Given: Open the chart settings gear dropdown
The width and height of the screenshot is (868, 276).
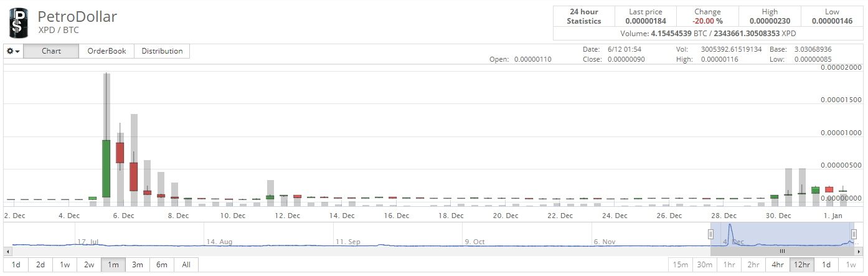Looking at the screenshot, I should coord(14,51).
